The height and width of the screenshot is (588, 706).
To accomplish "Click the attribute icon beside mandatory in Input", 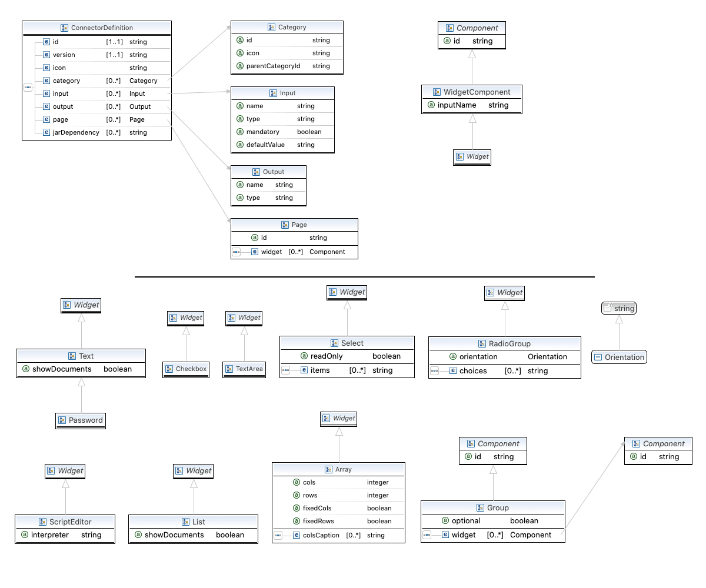I will coord(239,132).
